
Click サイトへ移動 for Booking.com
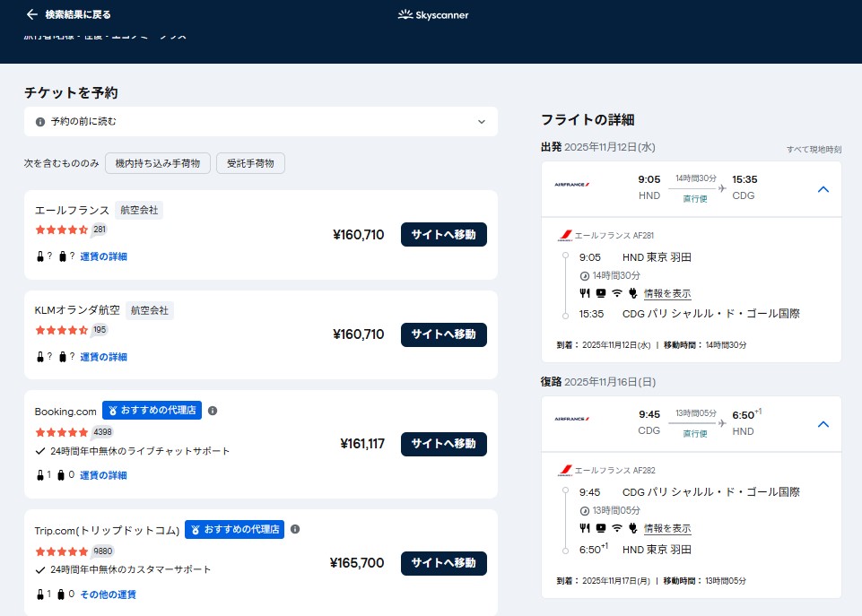tap(444, 444)
